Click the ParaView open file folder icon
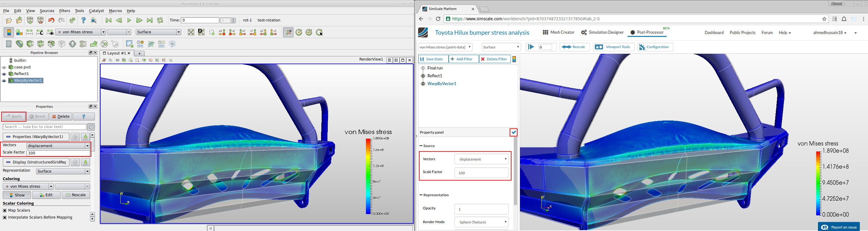This screenshot has width=868, height=231. 9,21
